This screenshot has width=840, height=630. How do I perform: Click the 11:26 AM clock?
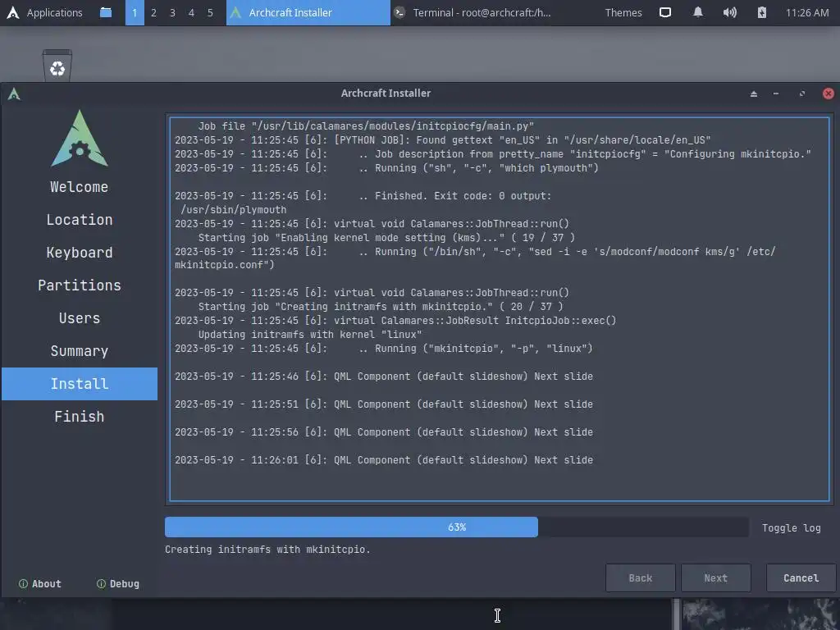tap(807, 12)
